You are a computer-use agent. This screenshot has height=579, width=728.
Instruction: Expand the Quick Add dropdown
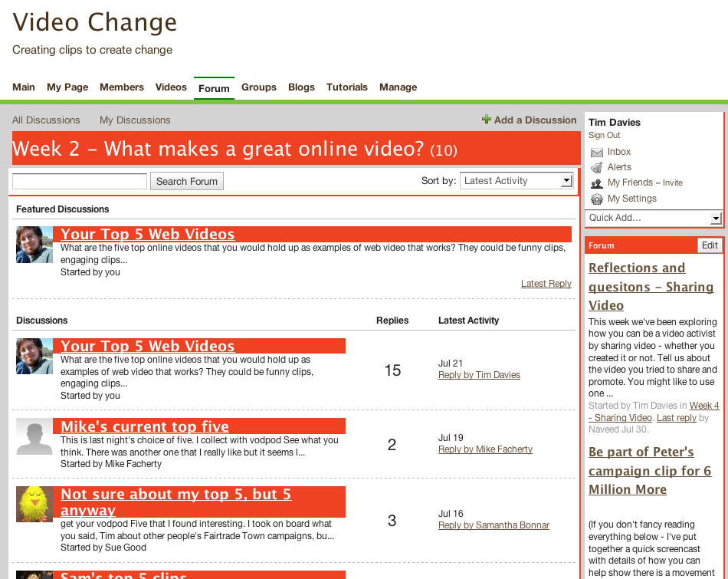pyautogui.click(x=653, y=218)
